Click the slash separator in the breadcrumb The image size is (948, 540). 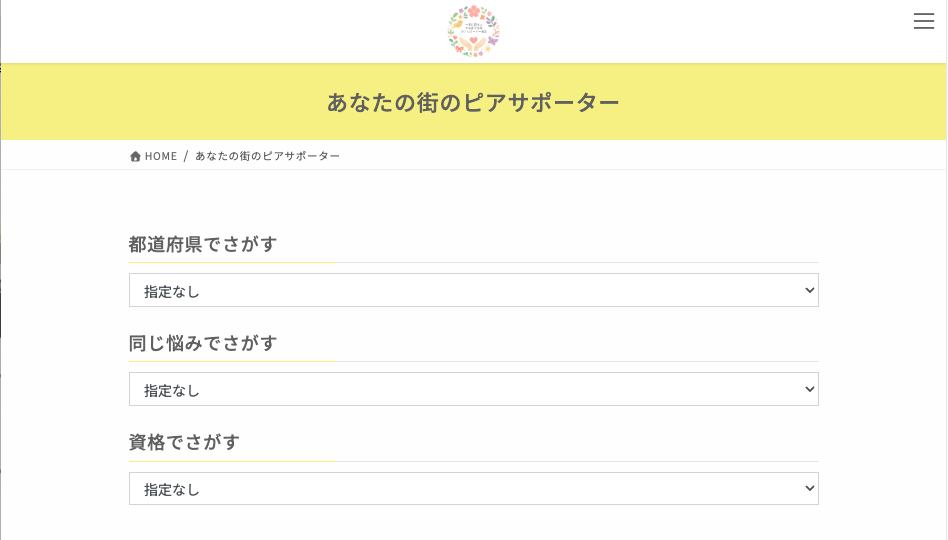click(186, 156)
